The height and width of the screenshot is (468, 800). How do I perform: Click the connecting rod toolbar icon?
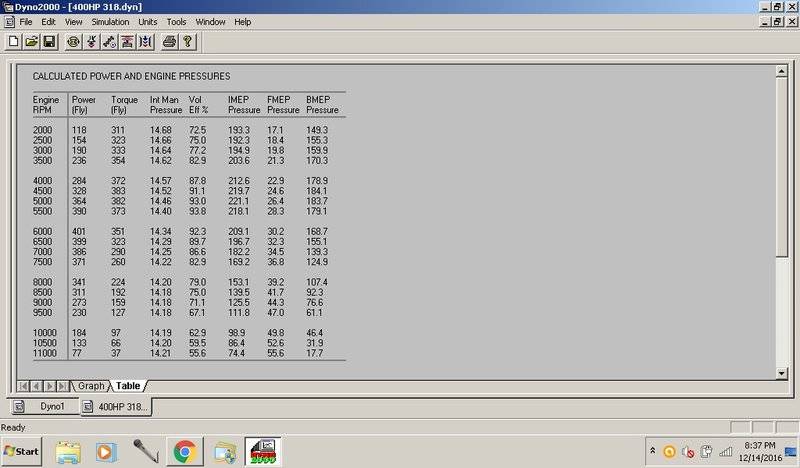109,42
